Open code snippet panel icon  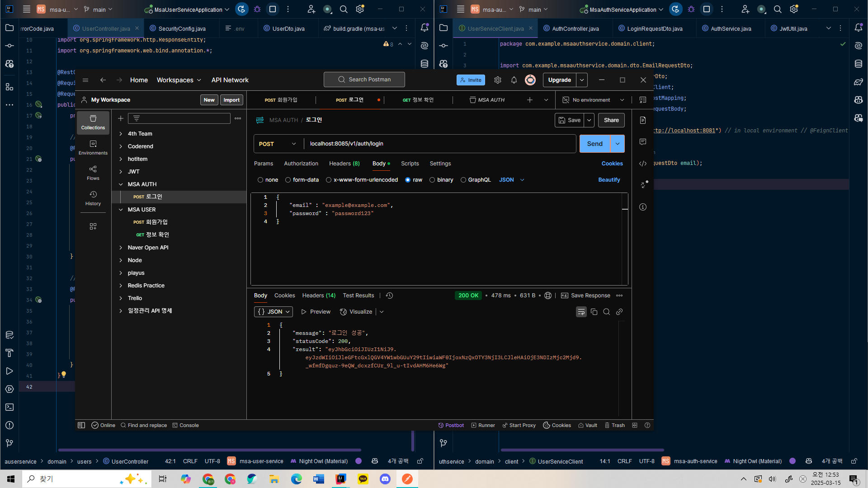click(643, 164)
